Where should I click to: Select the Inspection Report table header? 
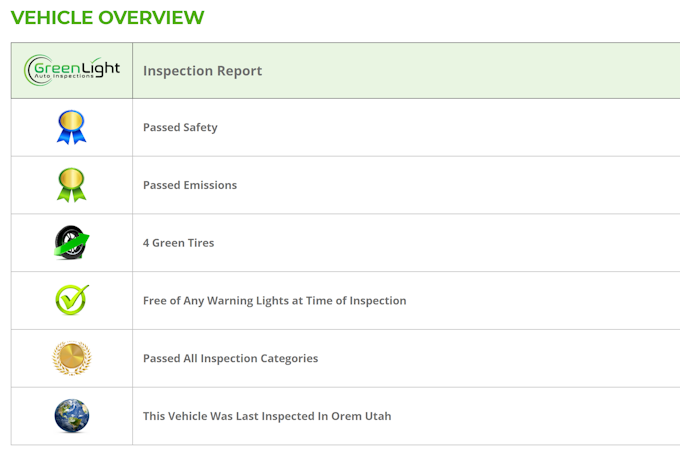click(202, 71)
